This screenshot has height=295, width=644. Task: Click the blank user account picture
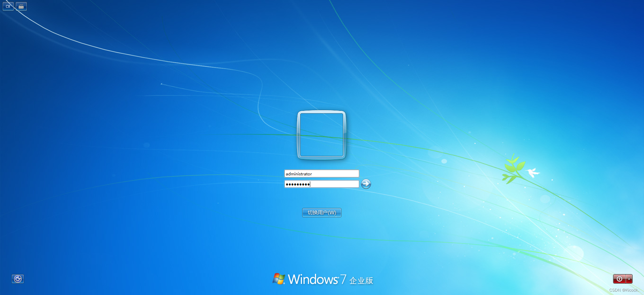pyautogui.click(x=322, y=135)
